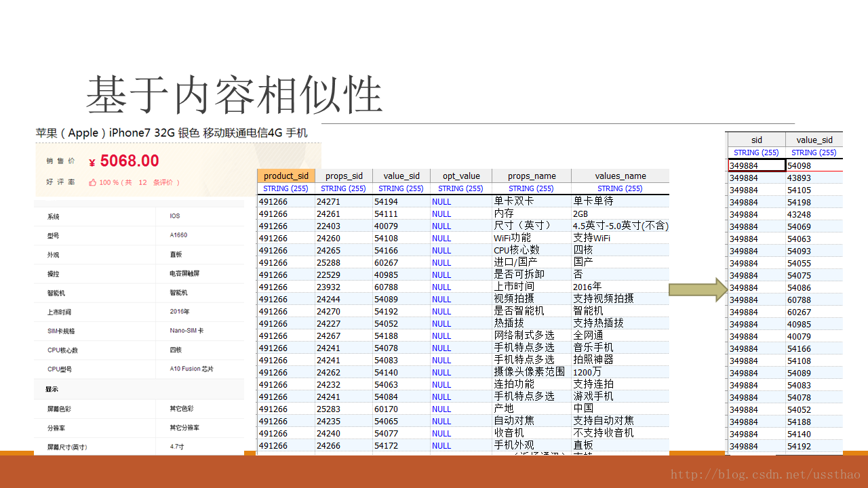The height and width of the screenshot is (488, 868).
Task: Select the Nano-SIM 卡 value
Action: coord(186,331)
